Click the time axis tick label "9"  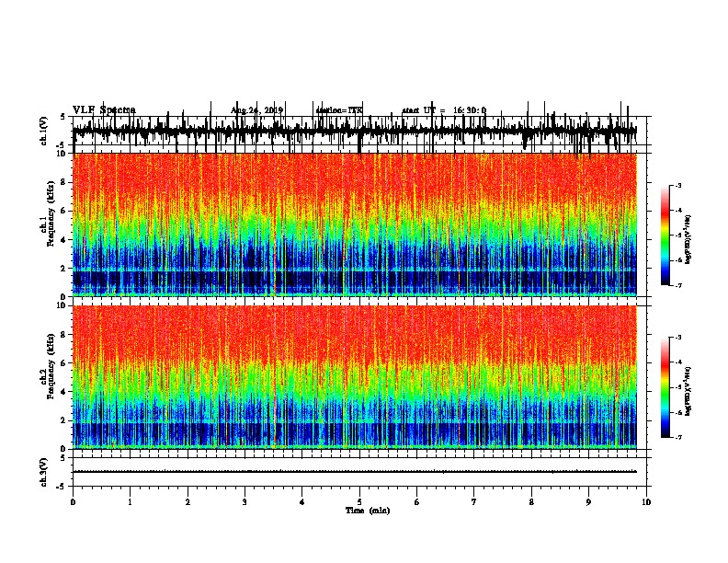click(588, 502)
